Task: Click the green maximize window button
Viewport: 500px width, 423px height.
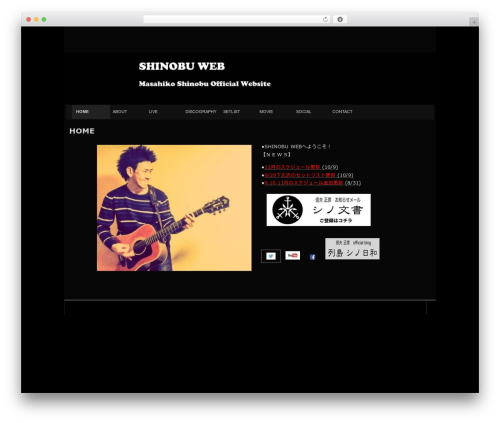Action: coord(44,19)
